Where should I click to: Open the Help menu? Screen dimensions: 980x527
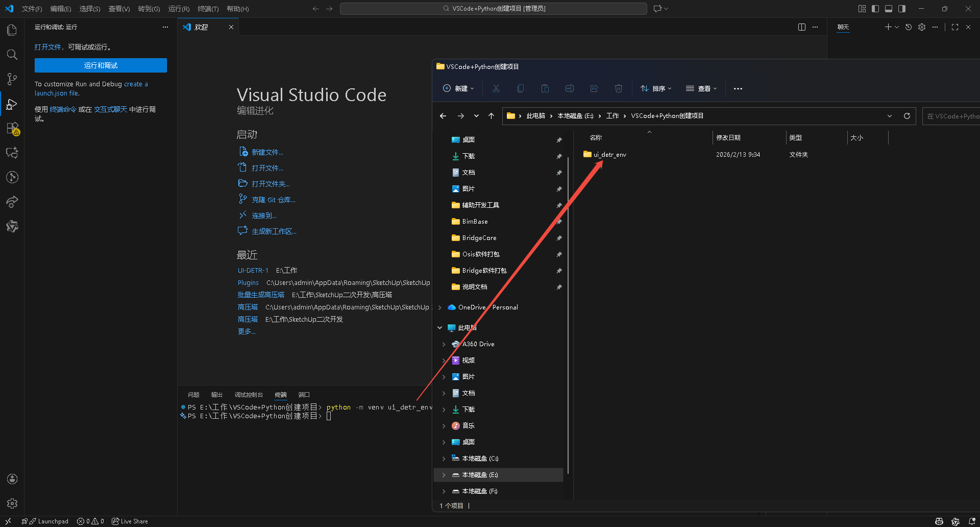click(x=238, y=9)
